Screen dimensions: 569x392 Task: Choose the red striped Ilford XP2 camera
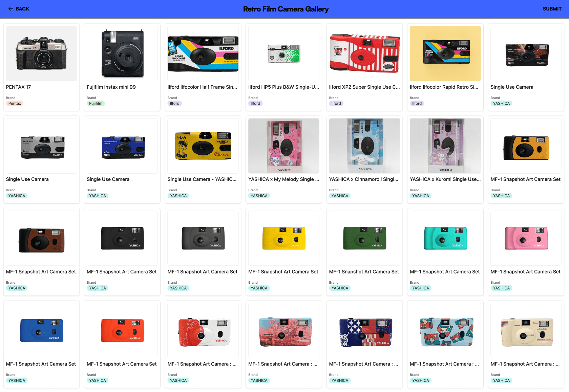coord(365,53)
